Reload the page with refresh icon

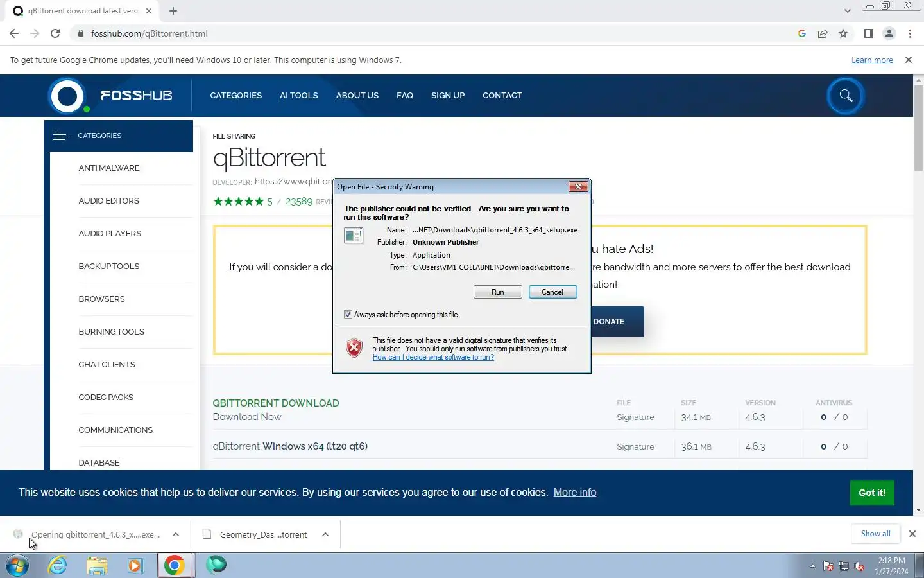55,33
